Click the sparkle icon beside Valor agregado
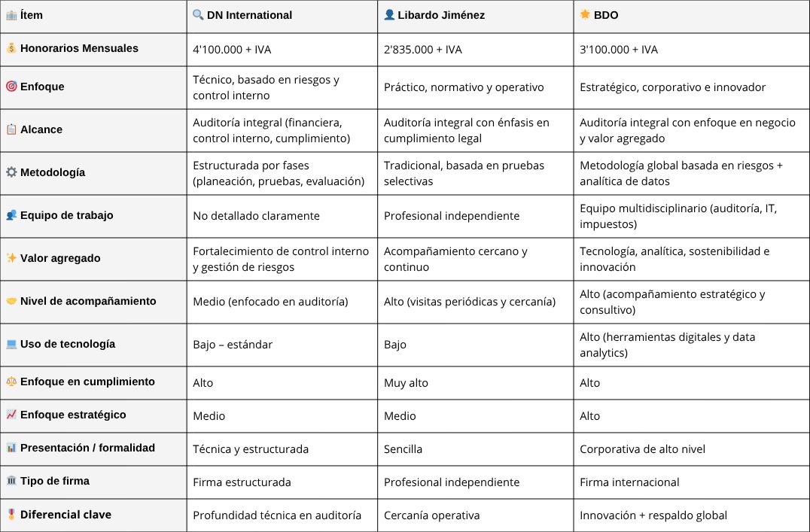Image resolution: width=810 pixels, height=532 pixels. 11,258
